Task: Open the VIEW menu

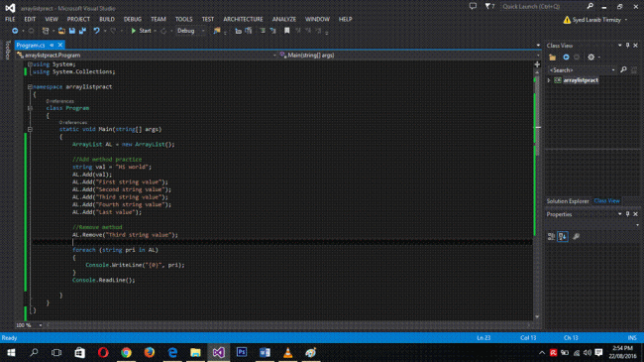Action: coord(52,19)
